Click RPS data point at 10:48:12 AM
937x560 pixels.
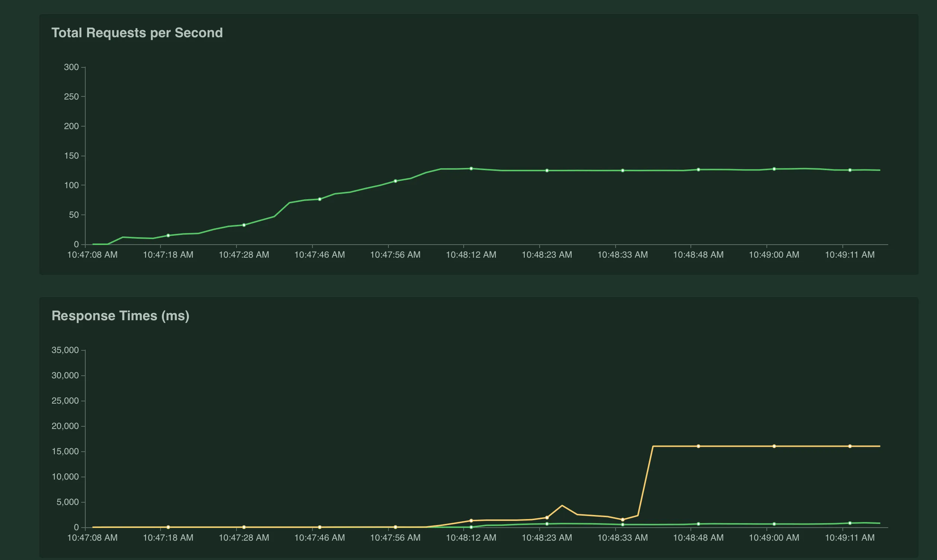point(471,169)
